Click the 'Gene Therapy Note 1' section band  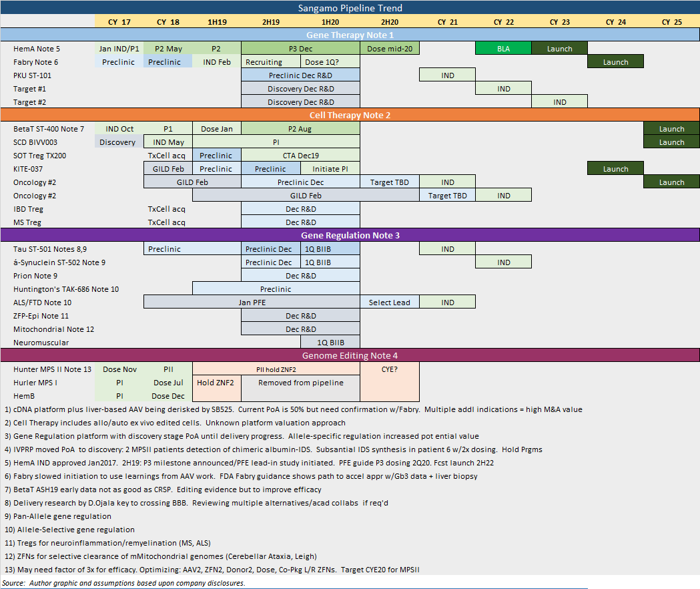pyautogui.click(x=350, y=35)
